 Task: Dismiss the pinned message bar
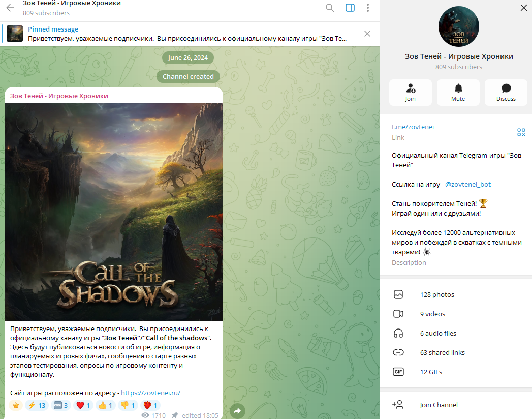tap(367, 34)
